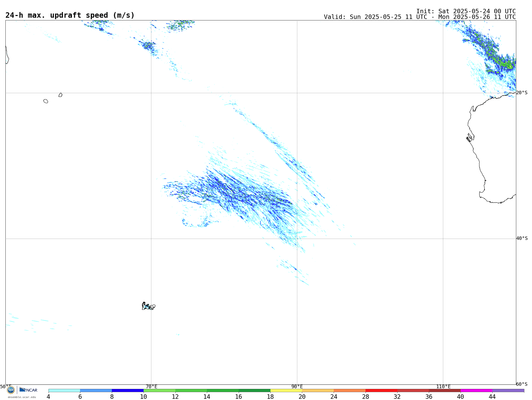The width and height of the screenshot is (532, 400).
Task: Click the colorbar tick label 8
Action: [112, 397]
